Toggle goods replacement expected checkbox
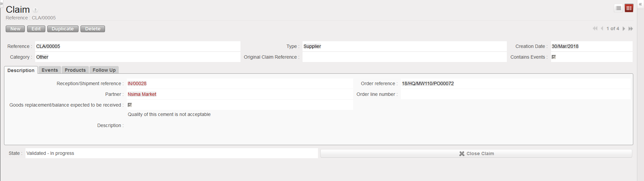This screenshot has height=181, width=644. 130,105
